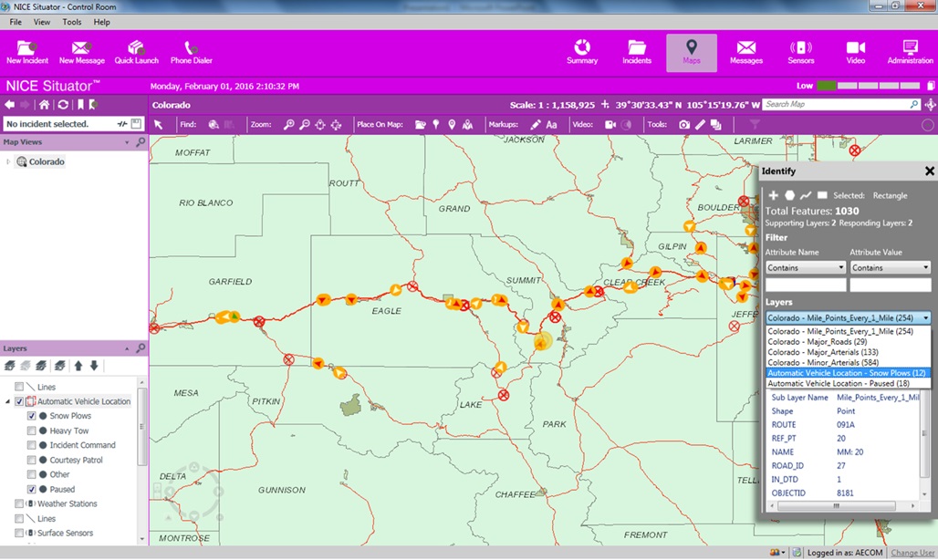Open the Sensors section
This screenshot has width=938, height=560.
(801, 52)
